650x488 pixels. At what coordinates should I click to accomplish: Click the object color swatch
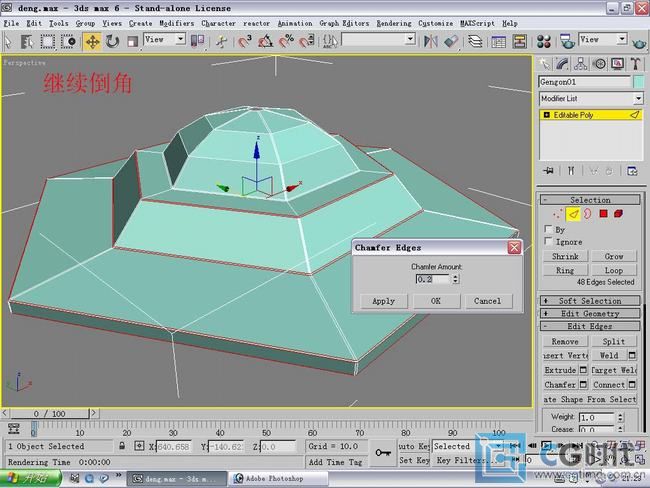tap(638, 82)
